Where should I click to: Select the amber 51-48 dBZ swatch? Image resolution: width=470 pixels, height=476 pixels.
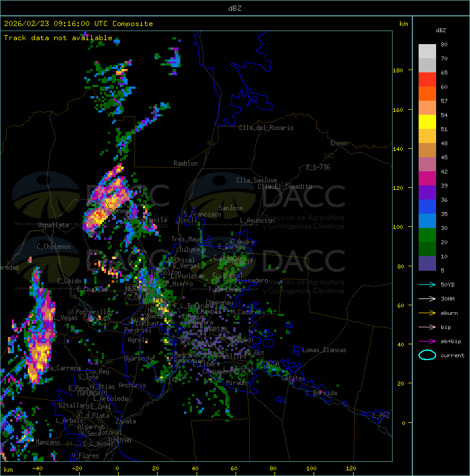tap(427, 136)
